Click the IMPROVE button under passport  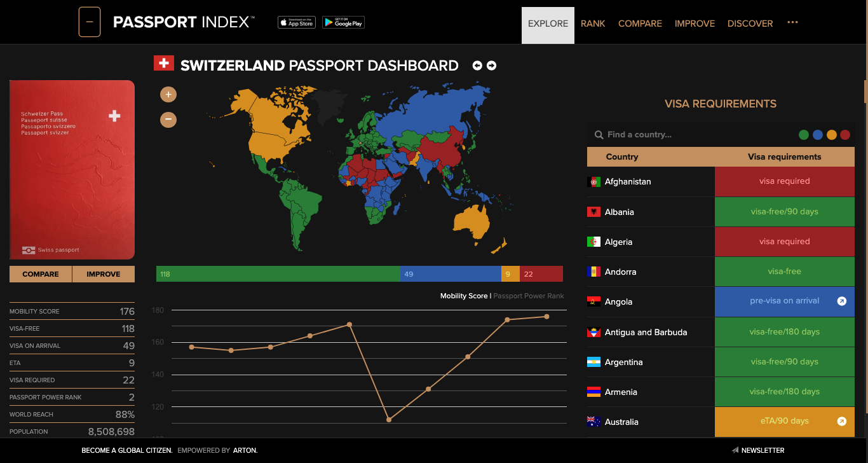[x=104, y=274]
